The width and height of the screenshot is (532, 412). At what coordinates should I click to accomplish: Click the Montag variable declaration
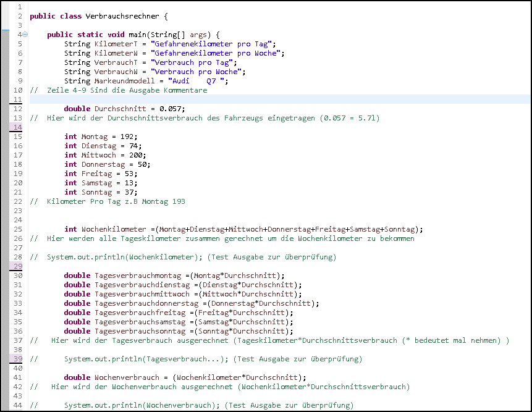coord(96,137)
